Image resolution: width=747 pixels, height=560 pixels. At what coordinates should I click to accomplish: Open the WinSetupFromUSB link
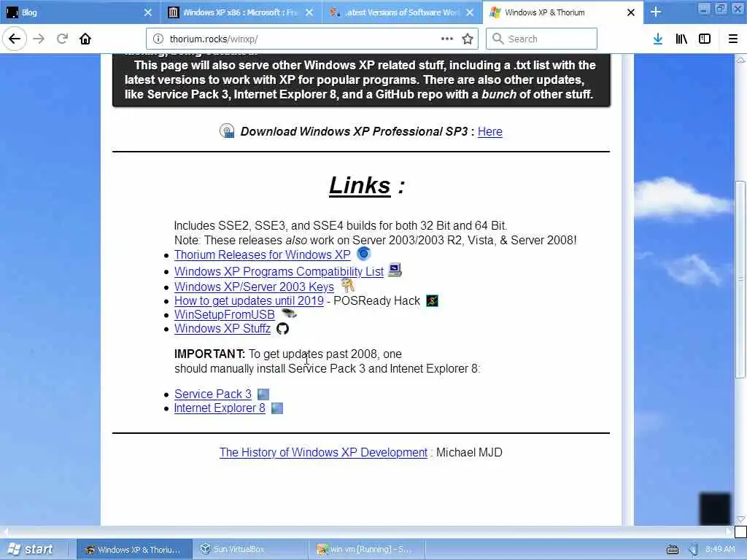tap(225, 315)
